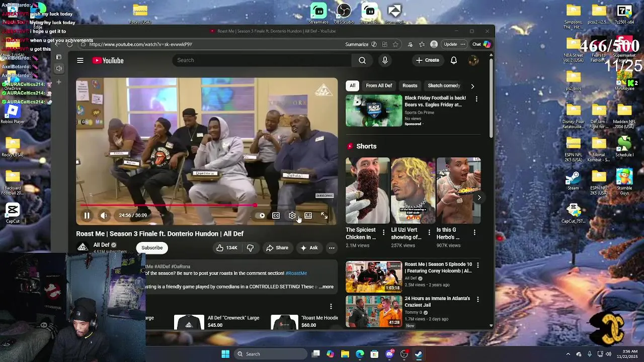Image resolution: width=644 pixels, height=362 pixels.
Task: Open options for Lil Uzi Vert short
Action: point(429,232)
